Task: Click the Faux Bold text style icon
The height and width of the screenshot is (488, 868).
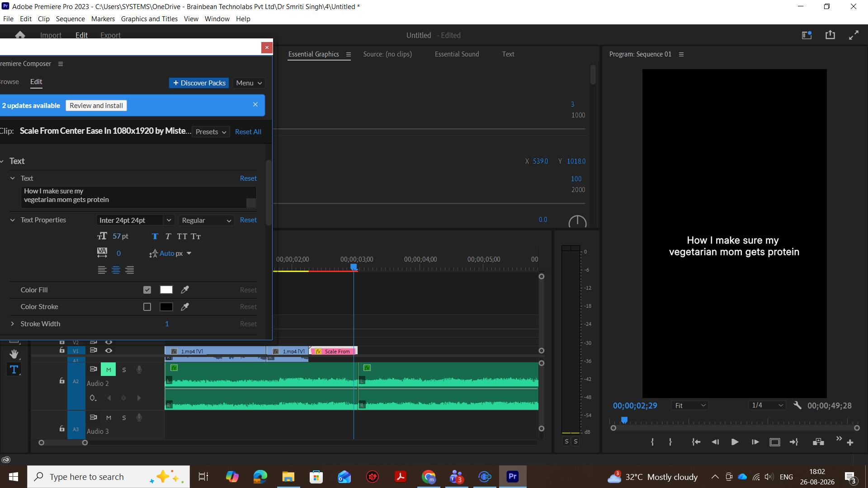Action: coord(155,236)
